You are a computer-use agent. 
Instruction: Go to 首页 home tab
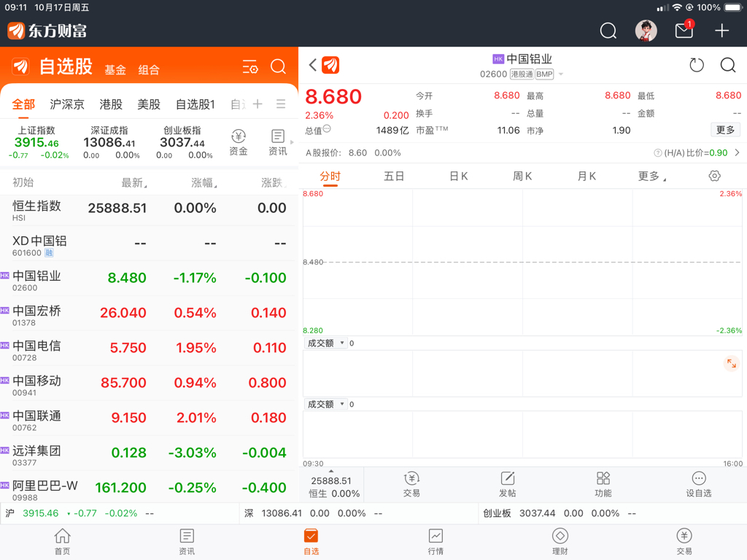pyautogui.click(x=63, y=542)
